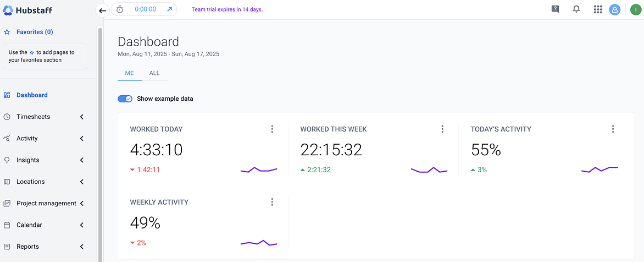Open the apps grid menu
Image resolution: width=644 pixels, height=262 pixels.
(598, 9)
